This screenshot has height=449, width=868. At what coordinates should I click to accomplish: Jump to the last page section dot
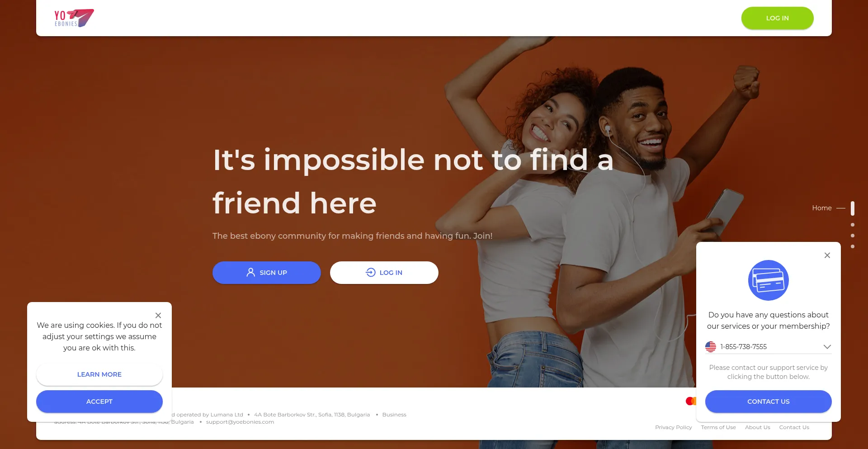[853, 246]
